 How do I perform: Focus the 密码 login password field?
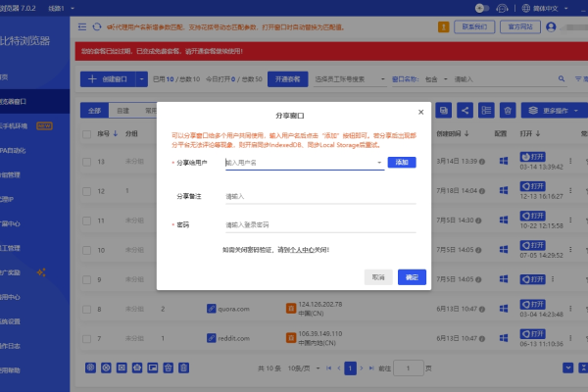coord(320,224)
